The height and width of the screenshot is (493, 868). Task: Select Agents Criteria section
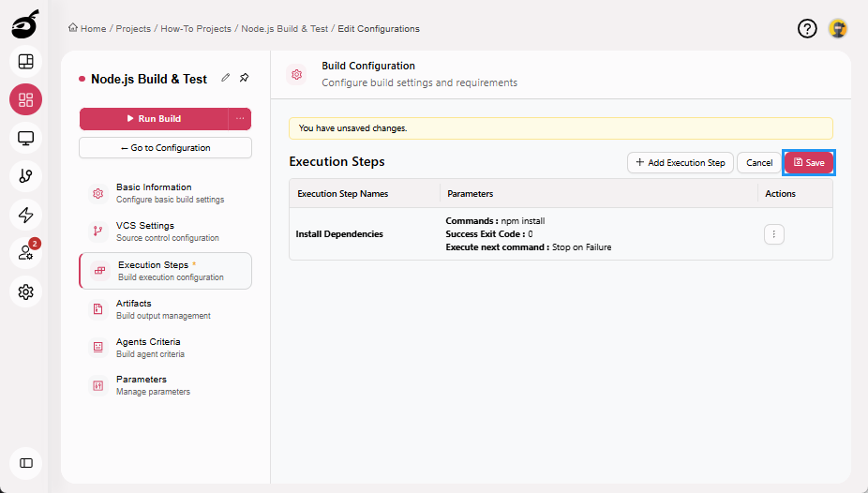166,348
